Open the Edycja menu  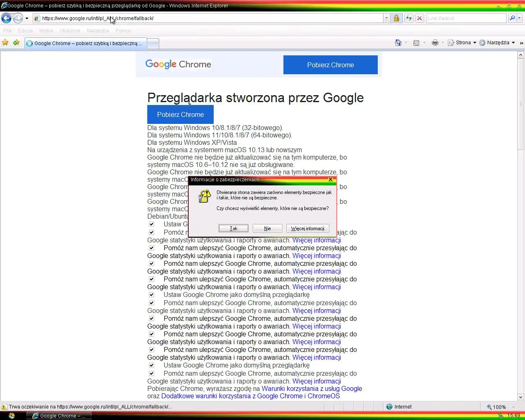tap(25, 31)
